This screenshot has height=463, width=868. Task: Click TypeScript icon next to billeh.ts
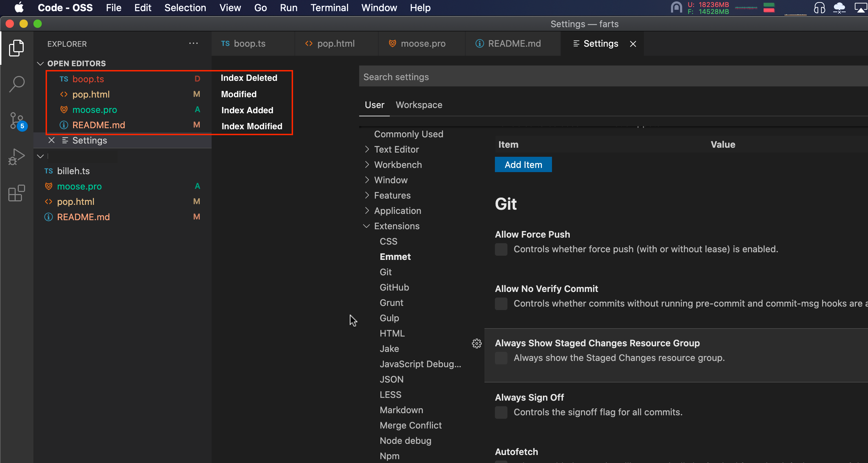point(48,171)
